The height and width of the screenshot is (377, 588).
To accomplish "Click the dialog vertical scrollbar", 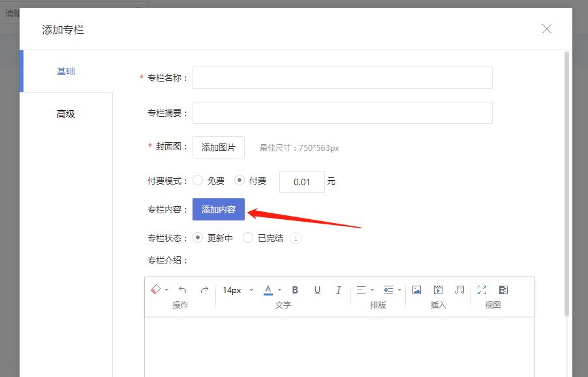I will (566, 184).
